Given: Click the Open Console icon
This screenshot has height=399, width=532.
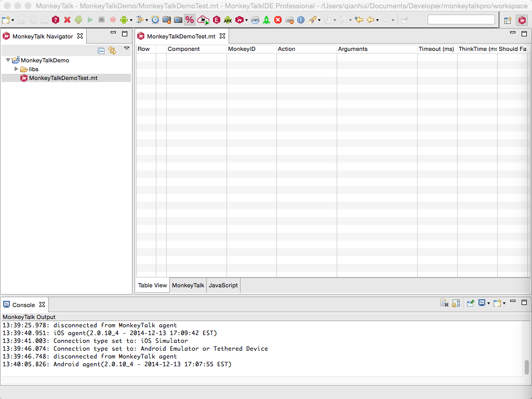Looking at the screenshot, I should [x=497, y=303].
